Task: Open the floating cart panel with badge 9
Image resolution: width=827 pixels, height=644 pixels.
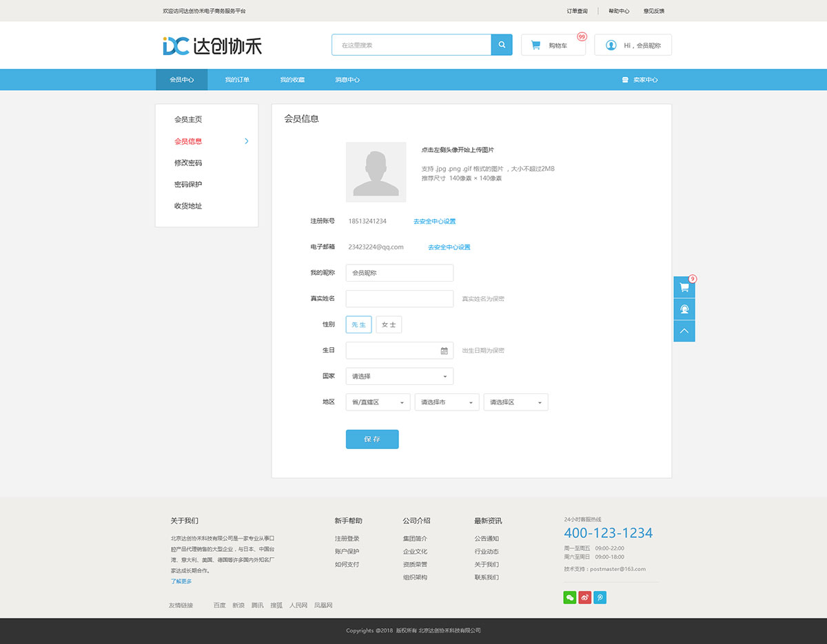Action: pos(684,287)
